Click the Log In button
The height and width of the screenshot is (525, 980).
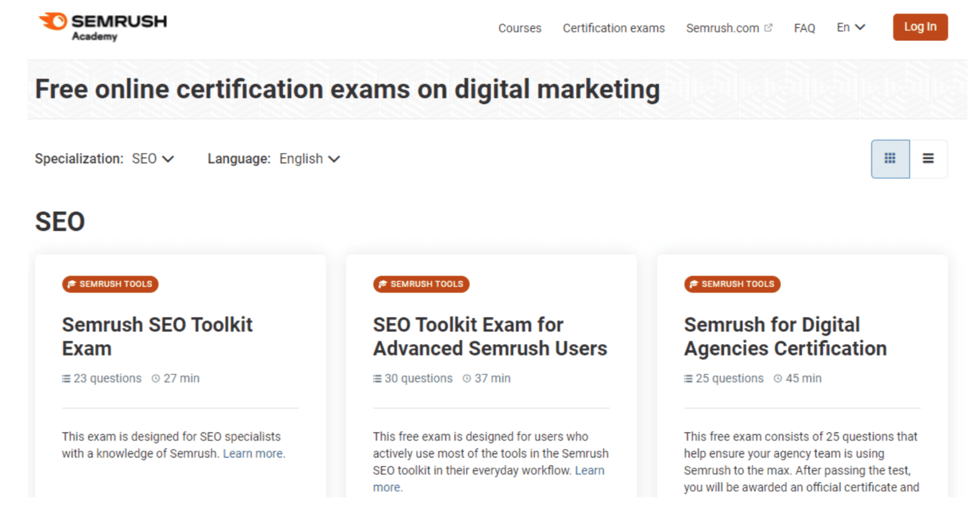click(x=920, y=27)
